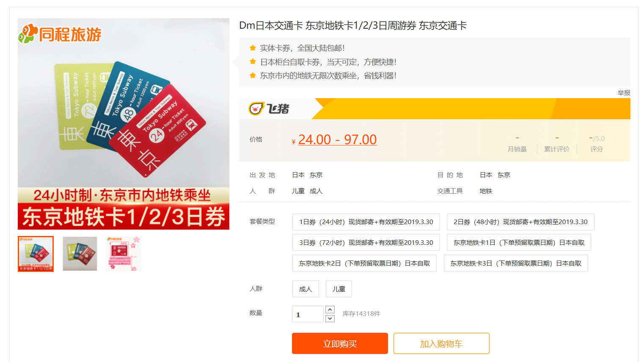Add item with 加入购物车 button
The height and width of the screenshot is (362, 644).
click(441, 343)
